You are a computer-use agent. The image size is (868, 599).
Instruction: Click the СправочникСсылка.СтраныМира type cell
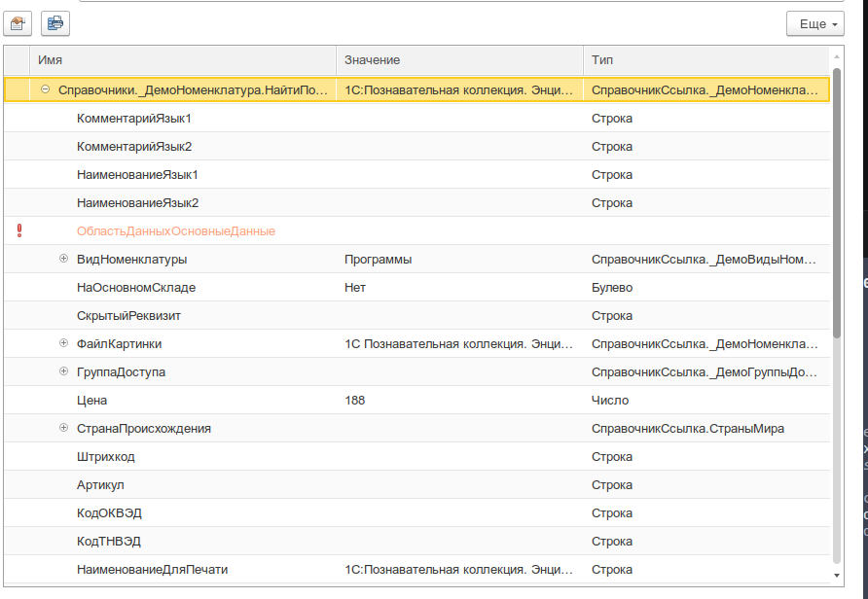coord(706,429)
